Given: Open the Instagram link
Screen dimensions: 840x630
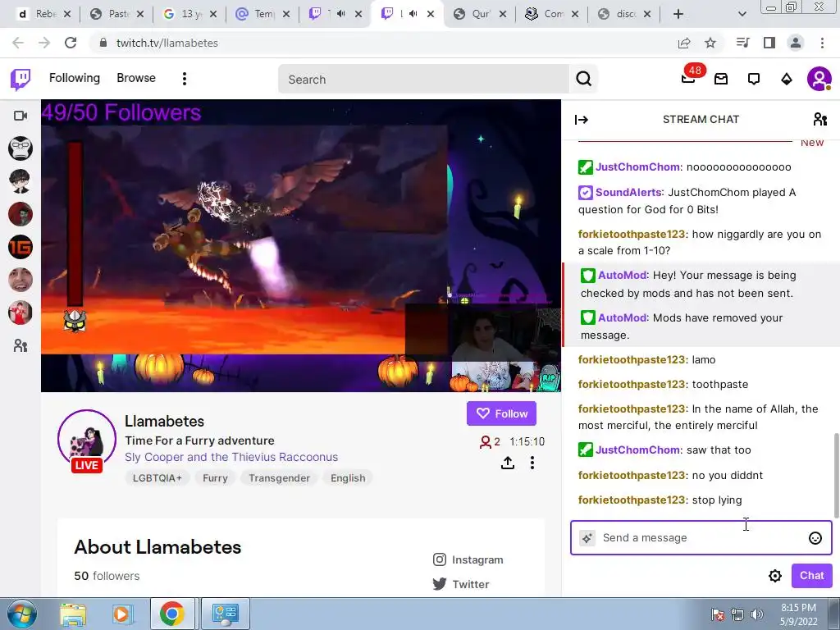Looking at the screenshot, I should 468,559.
